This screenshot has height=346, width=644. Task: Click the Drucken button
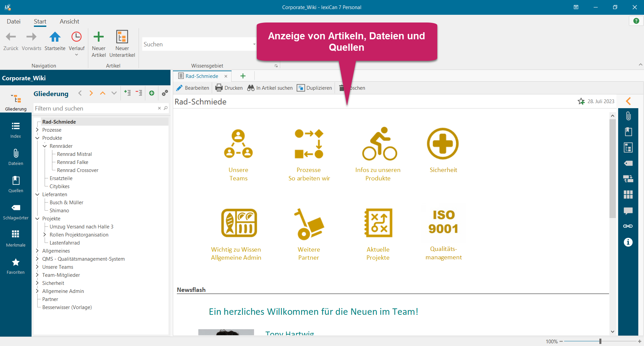click(x=229, y=88)
